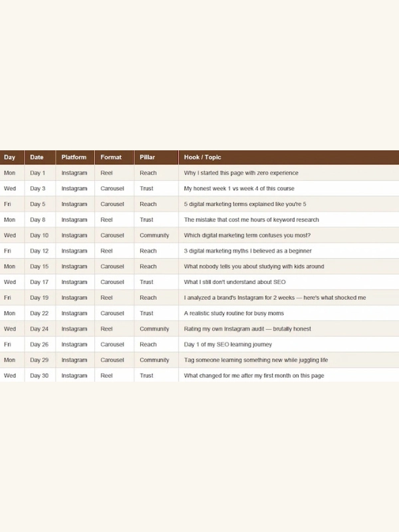Click the Day column header
The width and height of the screenshot is (399, 532).
tap(12, 157)
